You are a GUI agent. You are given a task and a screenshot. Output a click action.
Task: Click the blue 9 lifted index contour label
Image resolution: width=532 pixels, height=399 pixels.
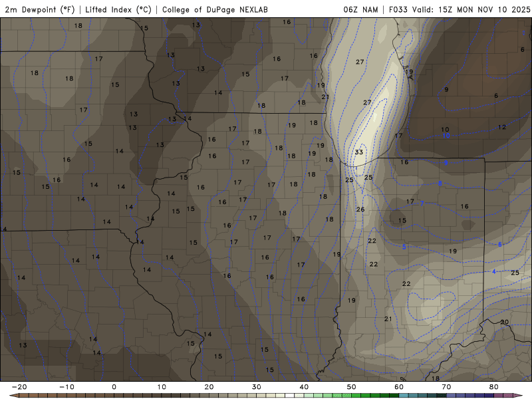(446, 163)
